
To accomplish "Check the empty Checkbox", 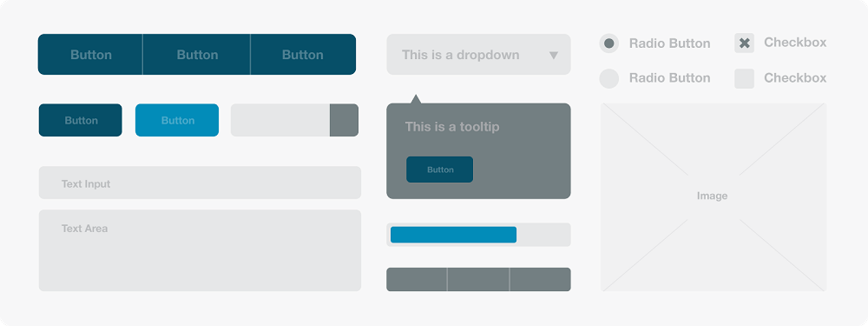I will pyautogui.click(x=745, y=78).
